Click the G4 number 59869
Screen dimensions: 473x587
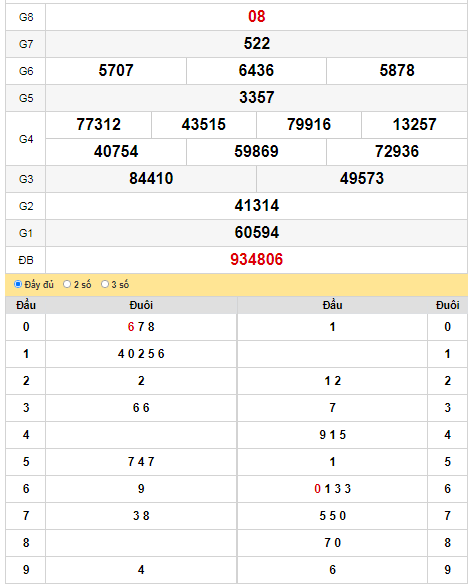click(257, 151)
